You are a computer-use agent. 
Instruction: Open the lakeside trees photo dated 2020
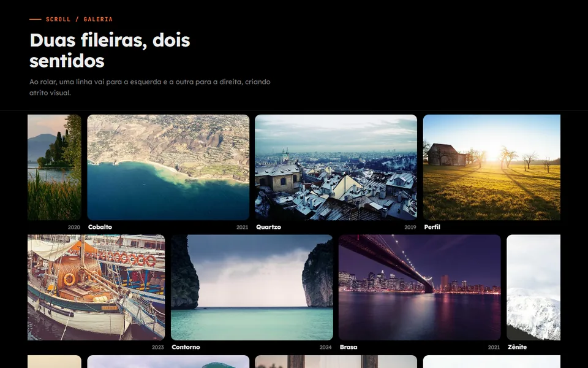click(55, 167)
